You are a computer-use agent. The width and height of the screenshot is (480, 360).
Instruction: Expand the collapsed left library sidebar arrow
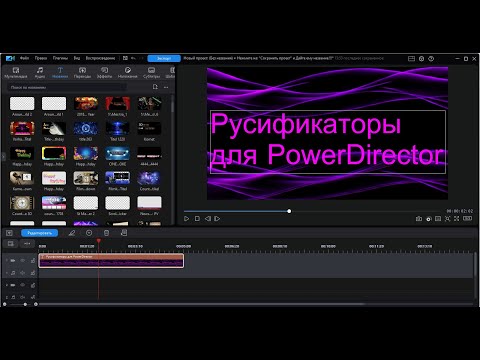(3, 156)
